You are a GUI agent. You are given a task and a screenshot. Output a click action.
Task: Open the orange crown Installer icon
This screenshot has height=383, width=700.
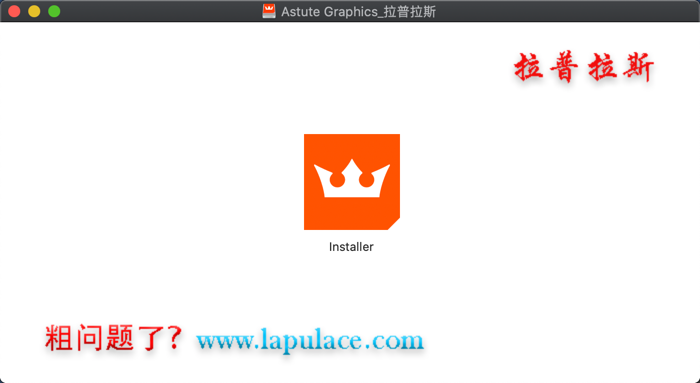352,182
